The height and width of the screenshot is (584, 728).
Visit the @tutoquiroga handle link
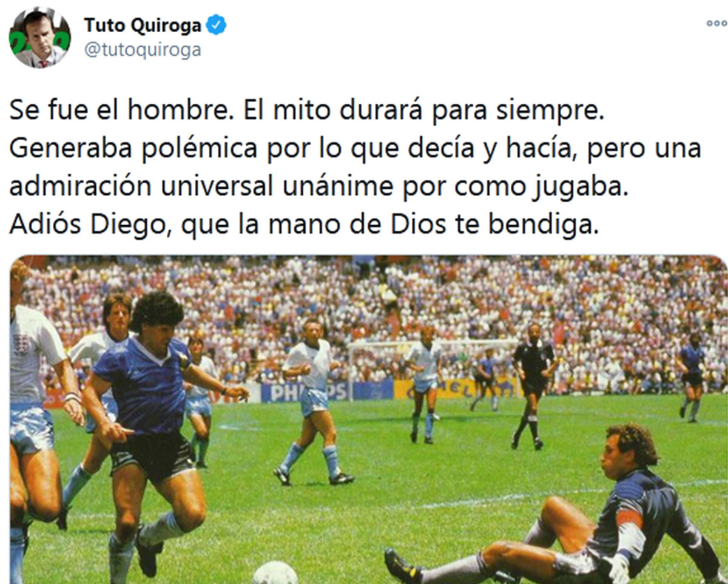point(142,50)
